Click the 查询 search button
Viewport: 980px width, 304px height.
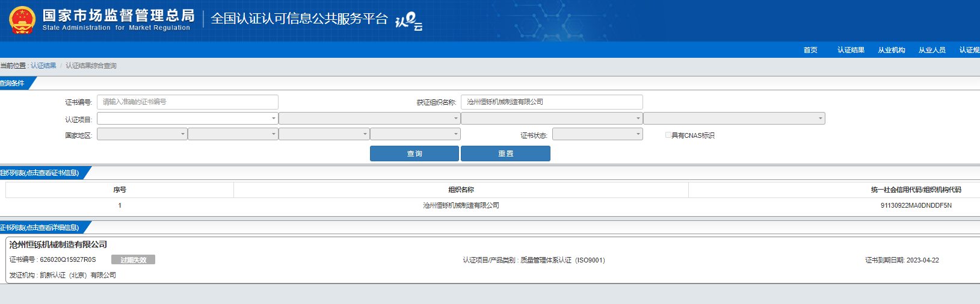pyautogui.click(x=414, y=154)
